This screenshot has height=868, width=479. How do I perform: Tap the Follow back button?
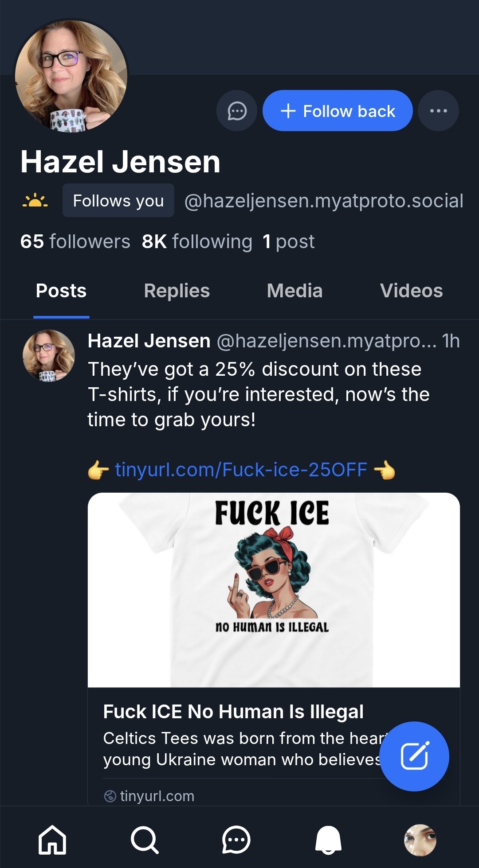[x=338, y=111]
